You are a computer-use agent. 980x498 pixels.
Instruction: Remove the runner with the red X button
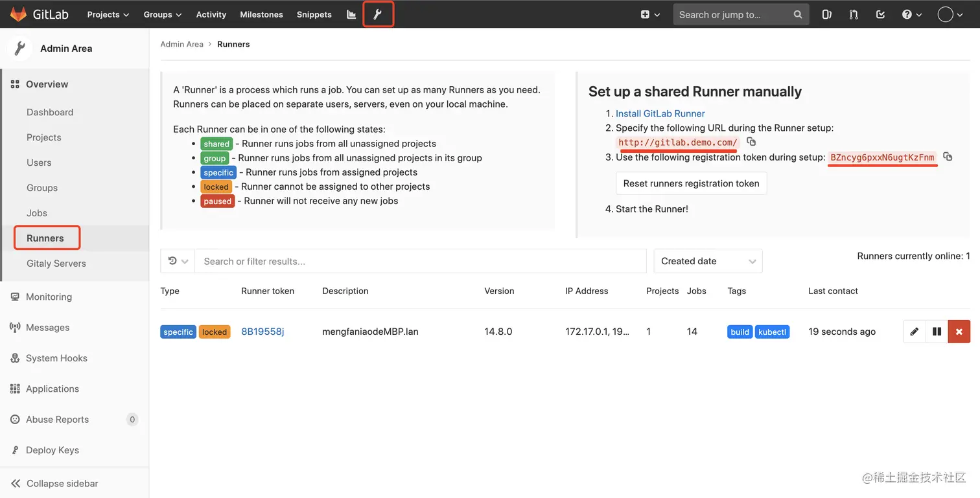pos(959,332)
